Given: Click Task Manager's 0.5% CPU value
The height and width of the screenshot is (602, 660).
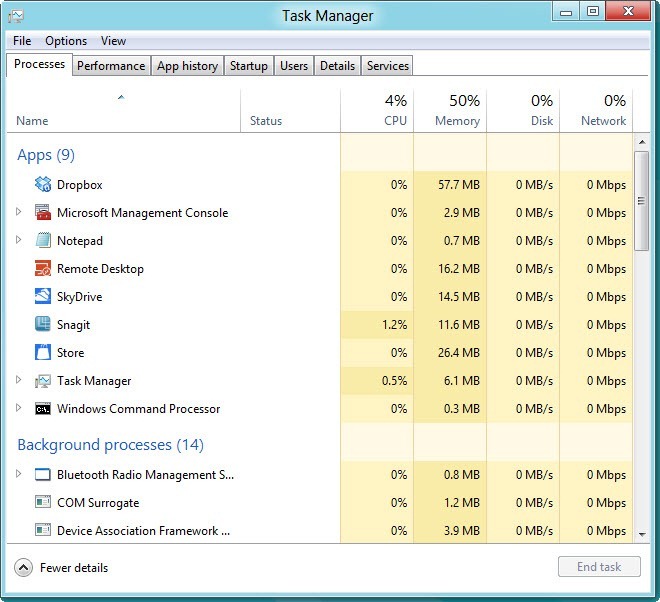Looking at the screenshot, I should pos(394,381).
